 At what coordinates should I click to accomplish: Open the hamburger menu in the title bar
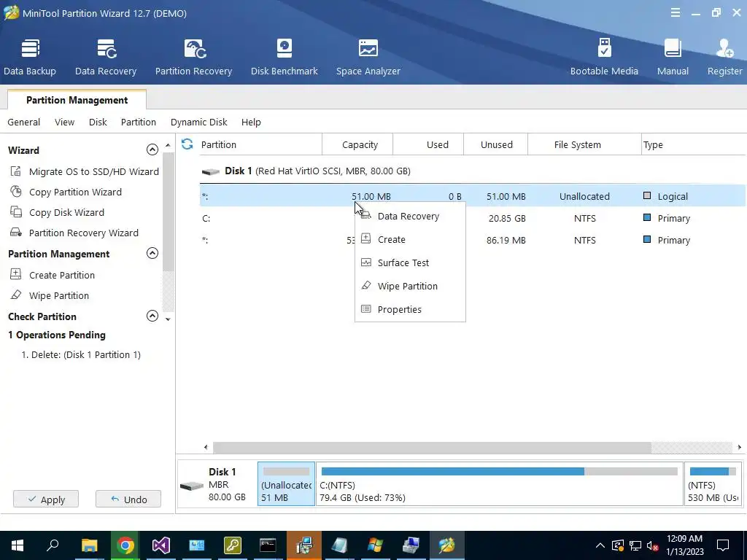pyautogui.click(x=675, y=13)
